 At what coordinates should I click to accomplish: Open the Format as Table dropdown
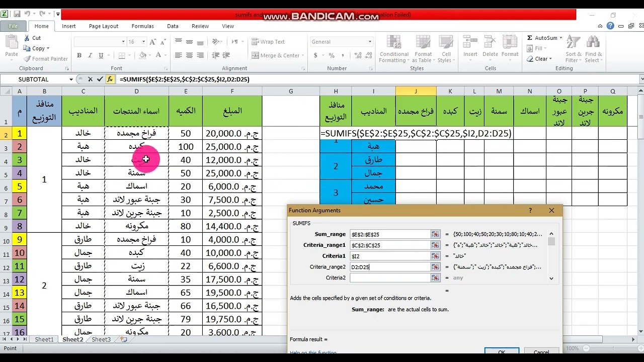[423, 49]
